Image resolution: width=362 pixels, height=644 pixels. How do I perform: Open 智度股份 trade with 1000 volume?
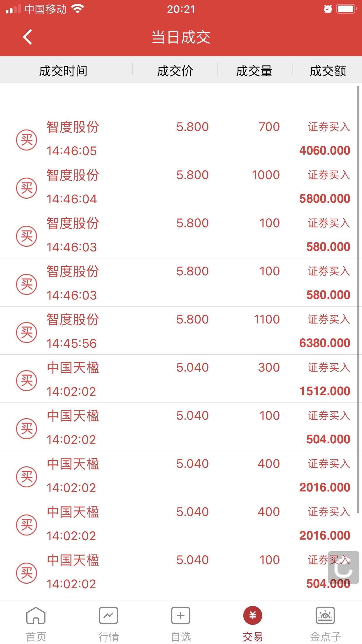pyautogui.click(x=178, y=186)
